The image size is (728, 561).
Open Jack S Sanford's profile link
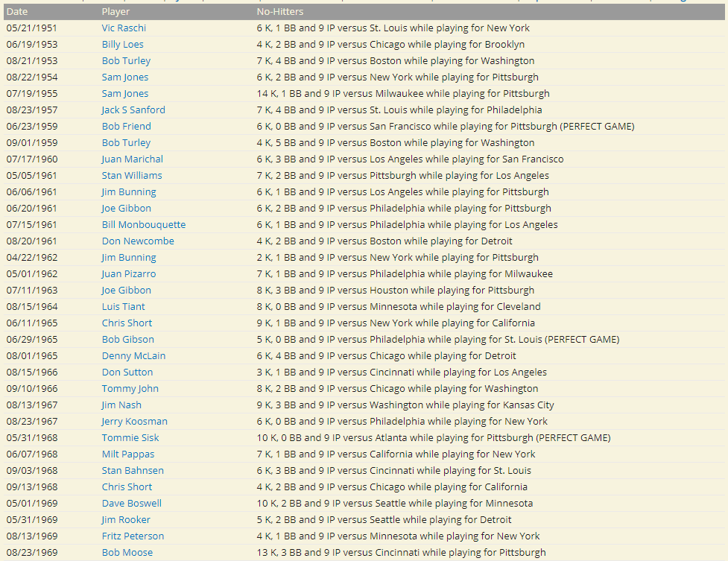pyautogui.click(x=133, y=110)
